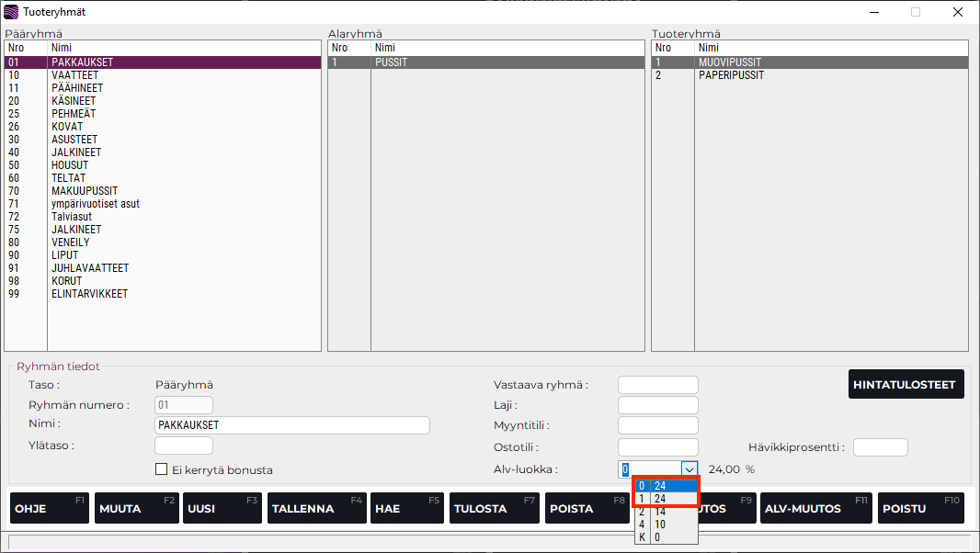
Task: Click the OHJE help button
Action: coord(50,508)
